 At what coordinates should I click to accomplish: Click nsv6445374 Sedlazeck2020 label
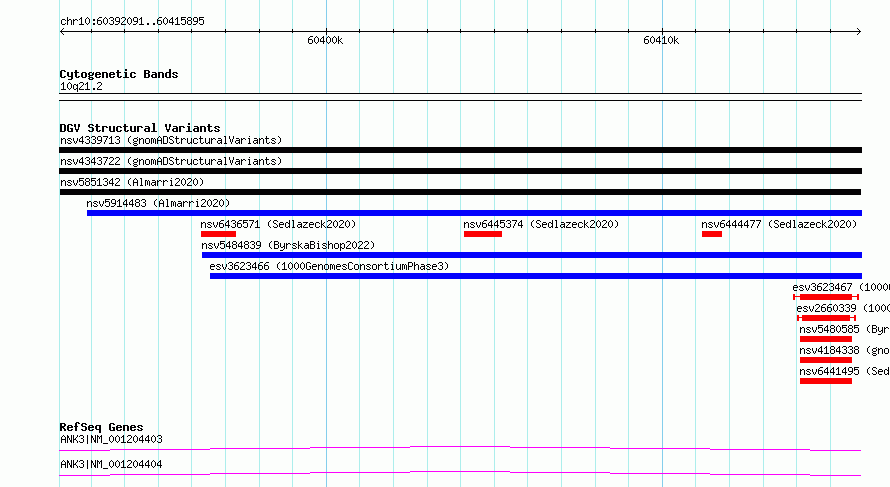(x=541, y=224)
